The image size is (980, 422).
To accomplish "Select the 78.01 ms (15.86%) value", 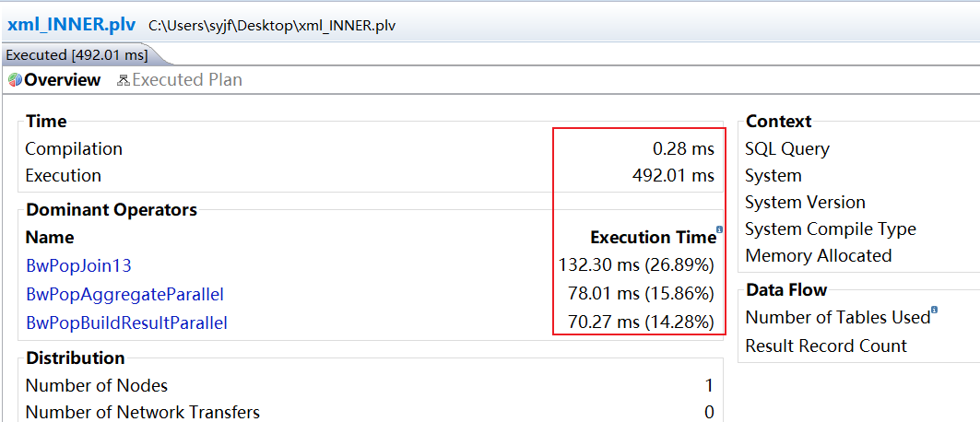I will click(642, 294).
